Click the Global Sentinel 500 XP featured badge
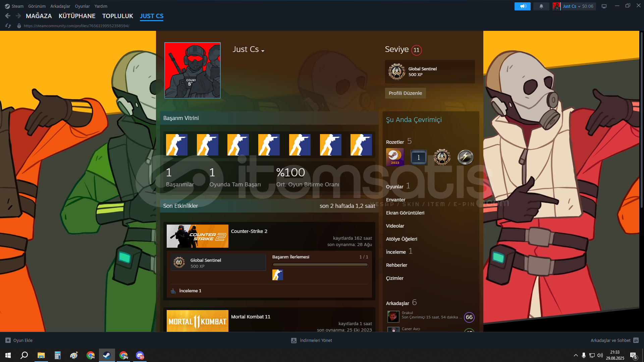The width and height of the screenshot is (644, 362). [x=430, y=72]
